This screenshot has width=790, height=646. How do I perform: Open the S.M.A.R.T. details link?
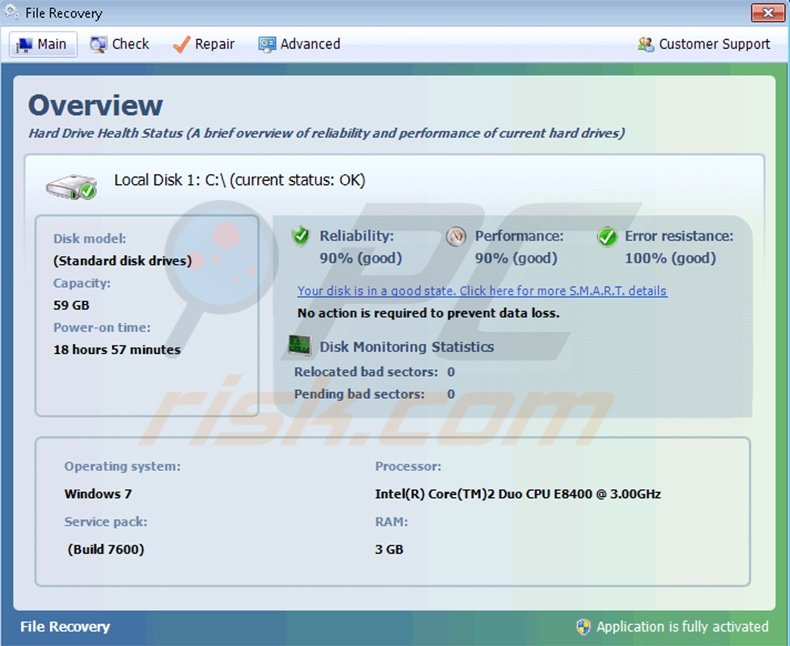482,291
